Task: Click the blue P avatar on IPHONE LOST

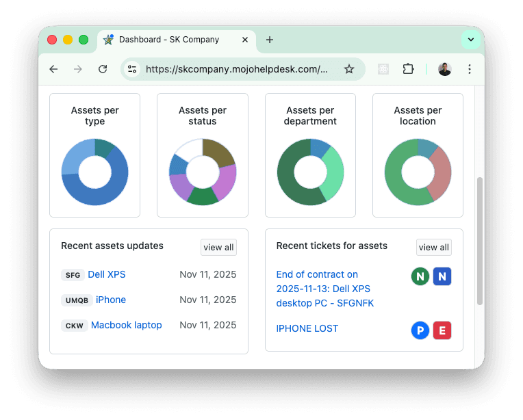Action: [420, 330]
